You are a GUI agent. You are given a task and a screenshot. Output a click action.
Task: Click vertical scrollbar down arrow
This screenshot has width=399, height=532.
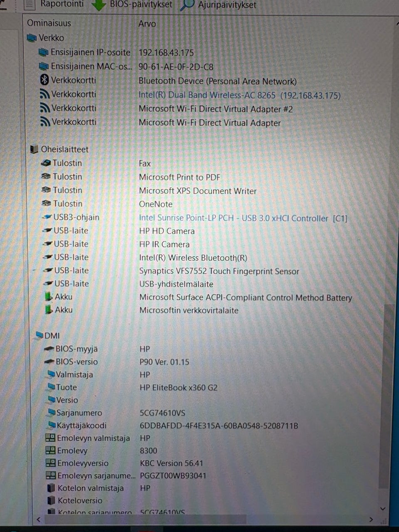[x=383, y=509]
